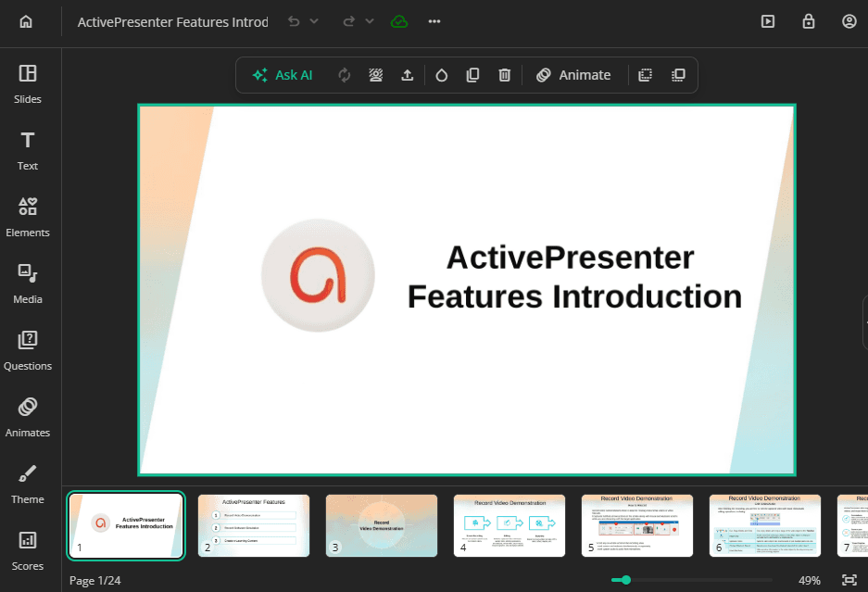Open the Media panel
The width and height of the screenshot is (868, 592).
pos(28,283)
